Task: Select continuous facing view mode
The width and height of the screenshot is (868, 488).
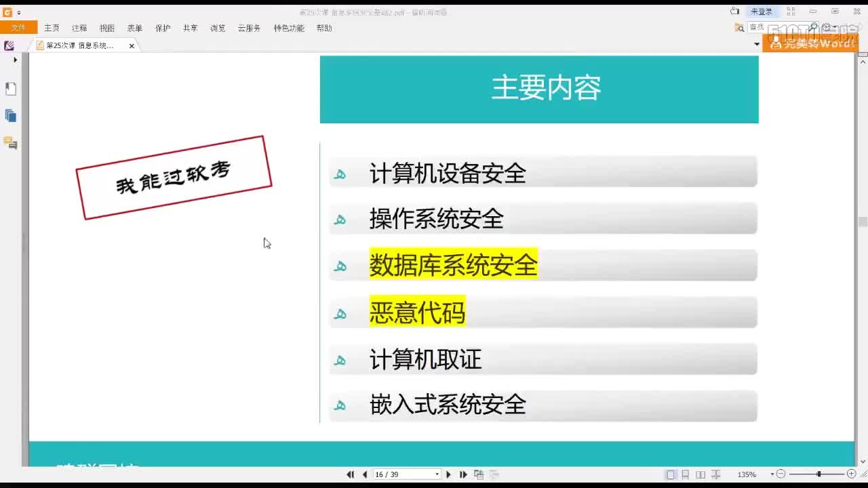Action: (x=715, y=474)
